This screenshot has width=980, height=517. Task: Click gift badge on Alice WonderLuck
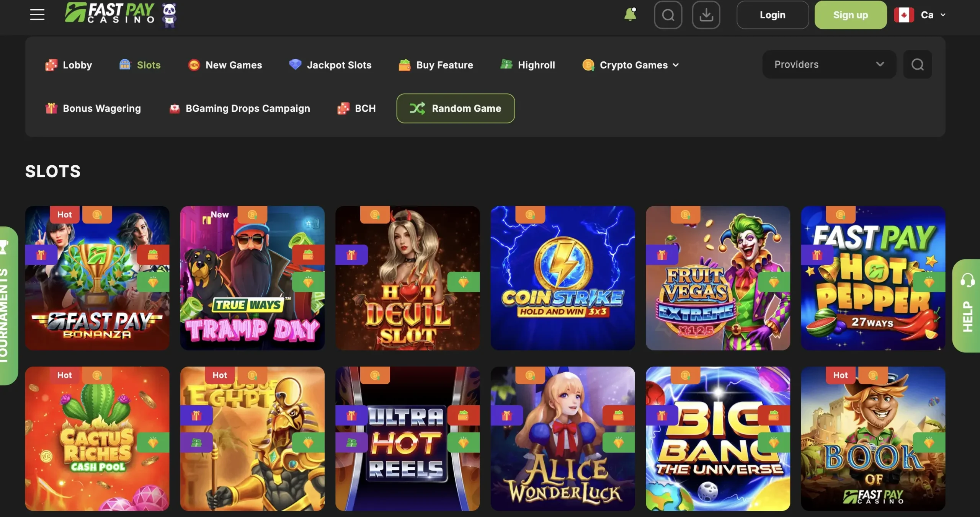click(x=507, y=415)
